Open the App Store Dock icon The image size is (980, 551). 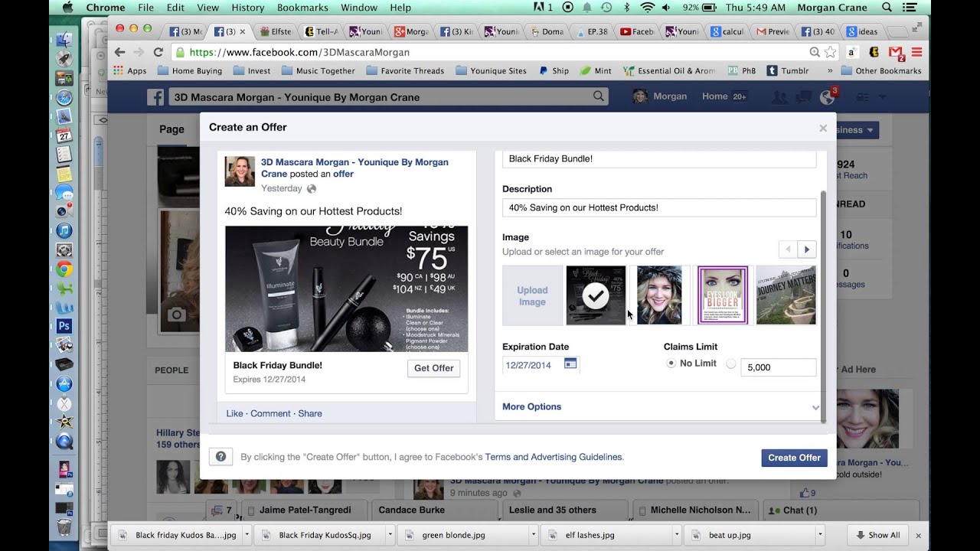coord(64,384)
